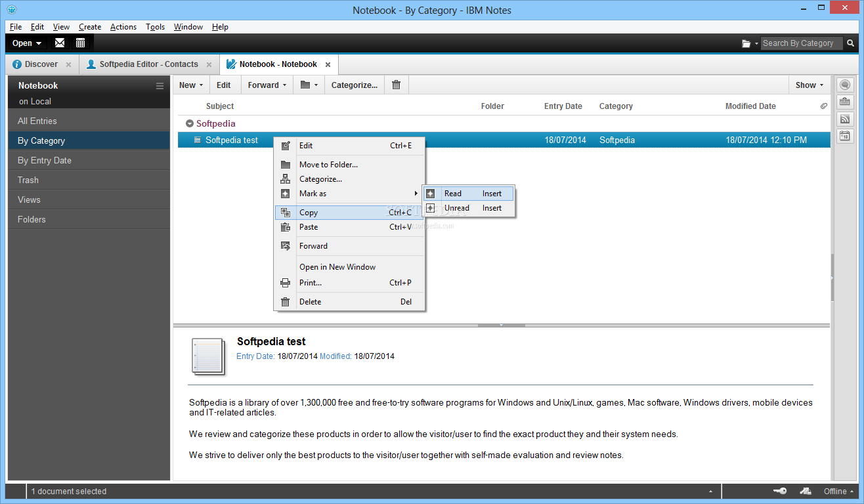Click the Softpedia test entry's document icon
The height and width of the screenshot is (504, 864).
pos(197,140)
